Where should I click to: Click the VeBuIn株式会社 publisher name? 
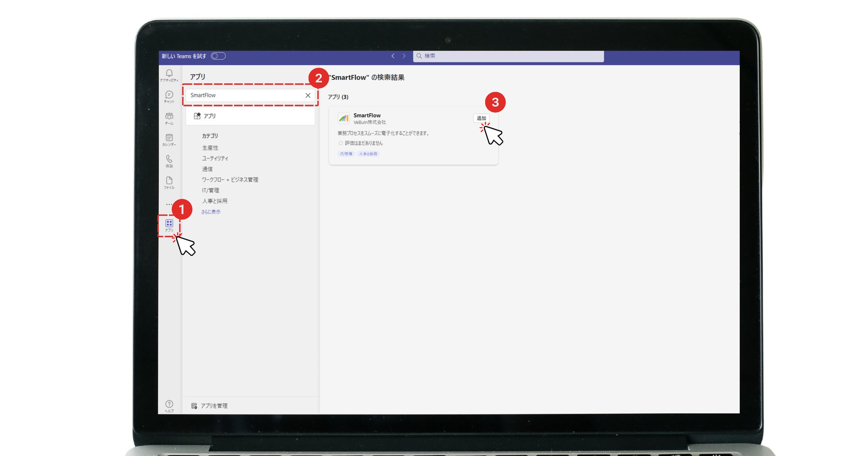[x=370, y=122]
